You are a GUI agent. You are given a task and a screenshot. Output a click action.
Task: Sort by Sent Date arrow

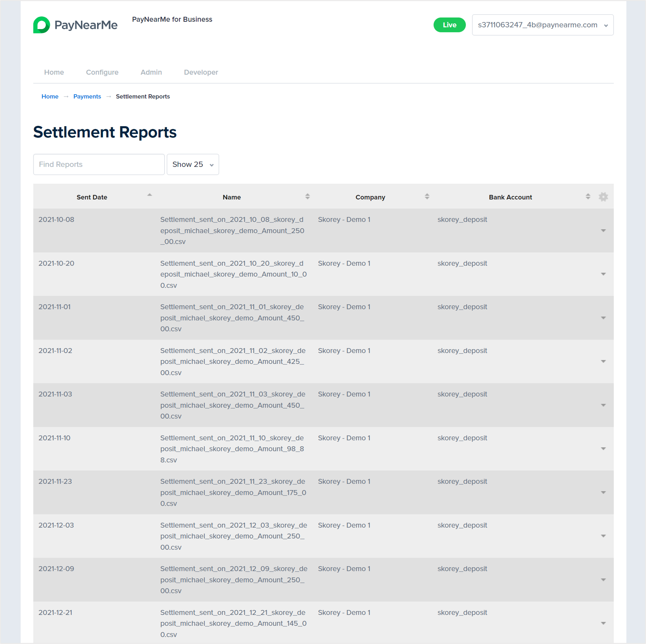150,195
